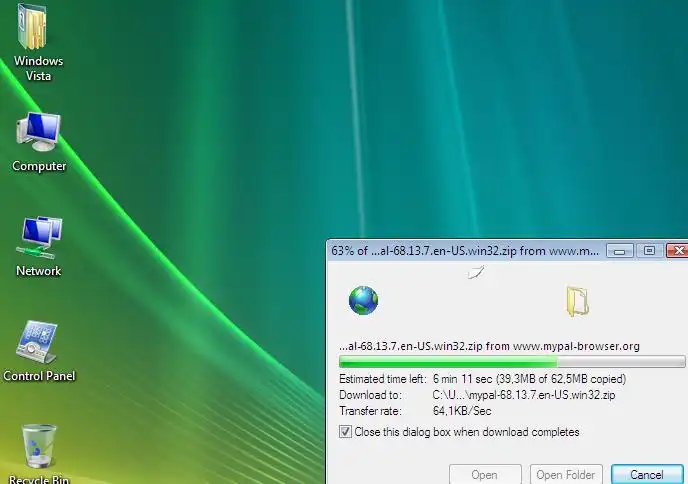The width and height of the screenshot is (688, 484).
Task: Click the green download progress bar
Action: click(512, 362)
